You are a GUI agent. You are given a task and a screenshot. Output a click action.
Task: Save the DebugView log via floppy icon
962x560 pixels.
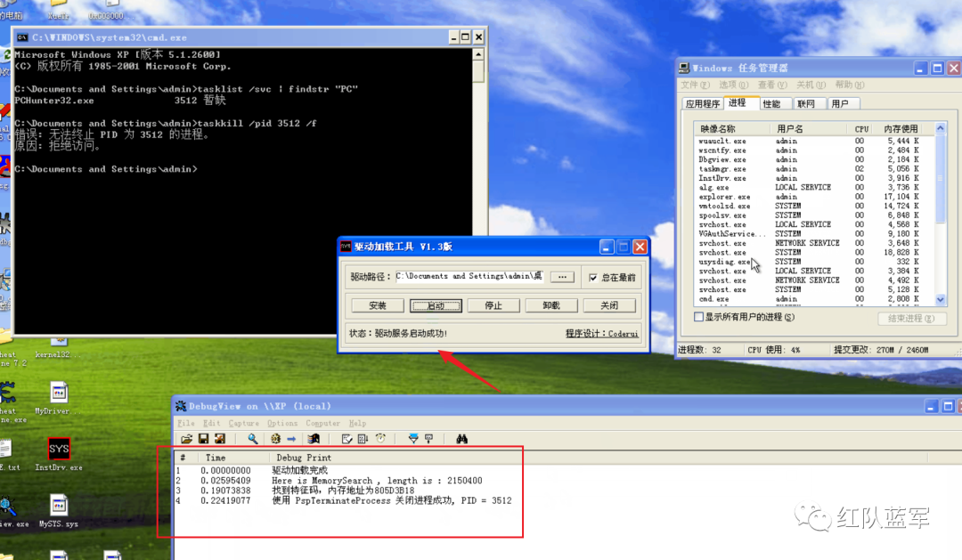click(x=203, y=439)
